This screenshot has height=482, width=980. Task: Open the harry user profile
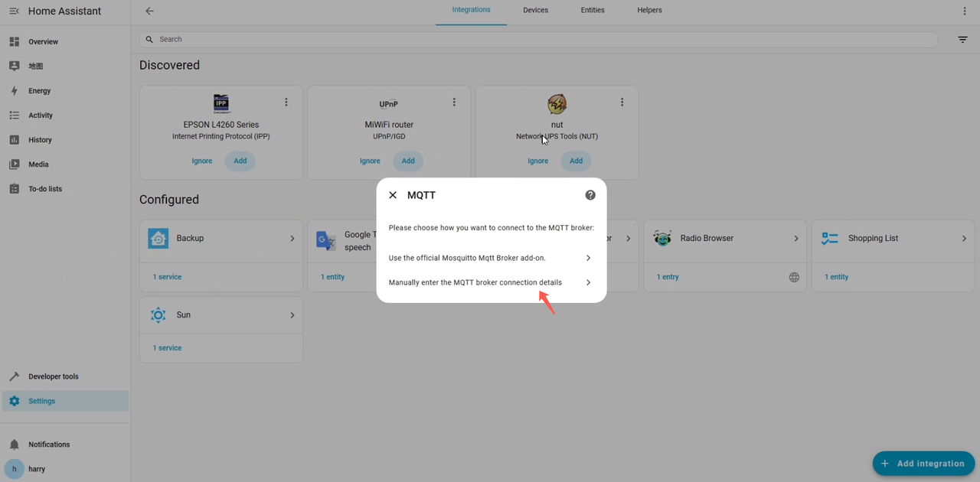[x=37, y=469]
